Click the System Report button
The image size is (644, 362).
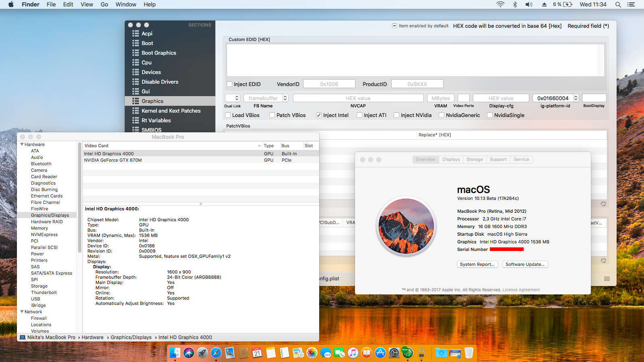tap(477, 264)
